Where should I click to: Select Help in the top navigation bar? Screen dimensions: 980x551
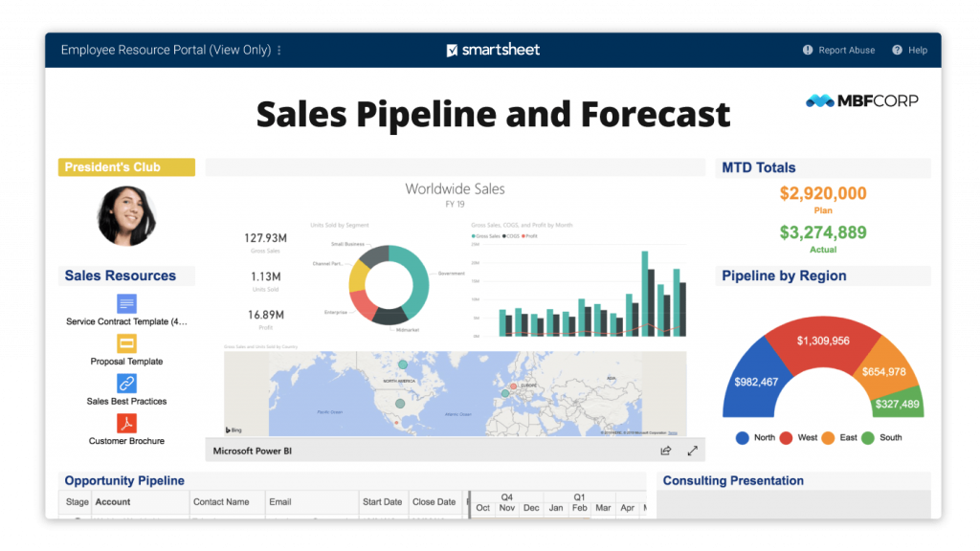[x=916, y=50]
